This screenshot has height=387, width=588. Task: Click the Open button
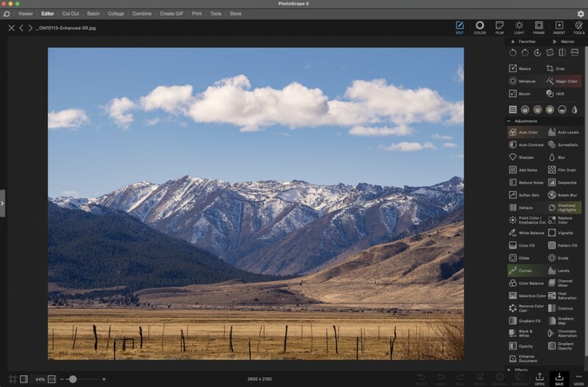coord(539,379)
